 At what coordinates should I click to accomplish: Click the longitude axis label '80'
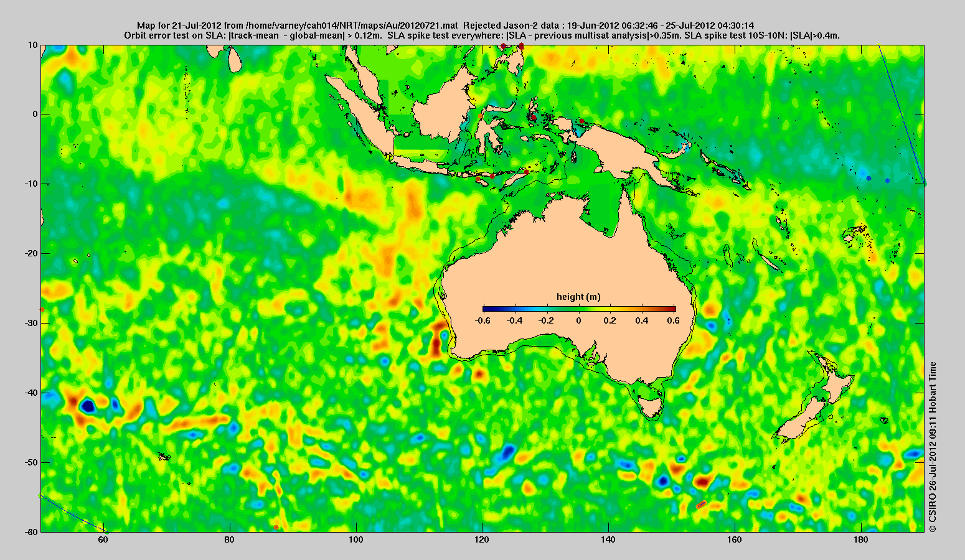230,540
